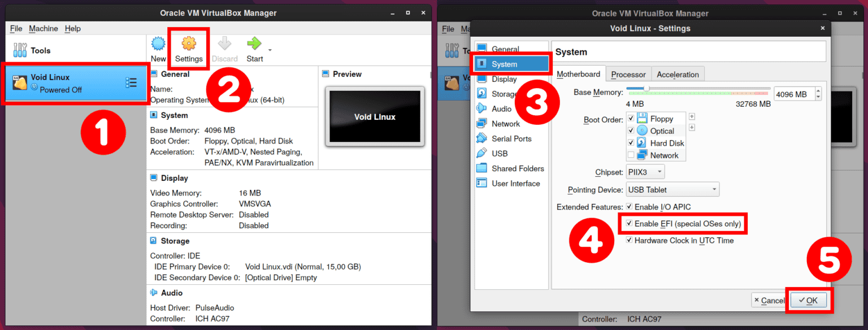Open the Pointing Device dropdown

point(672,189)
